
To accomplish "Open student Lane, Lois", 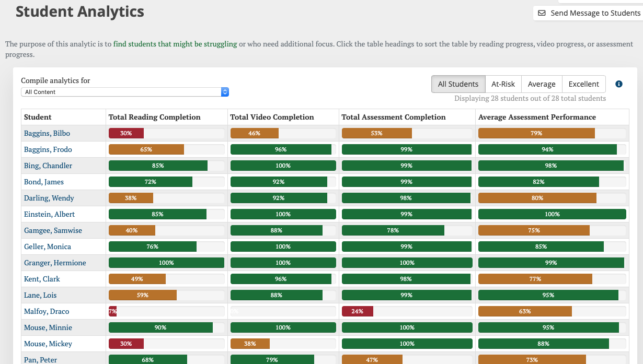I will point(40,295).
